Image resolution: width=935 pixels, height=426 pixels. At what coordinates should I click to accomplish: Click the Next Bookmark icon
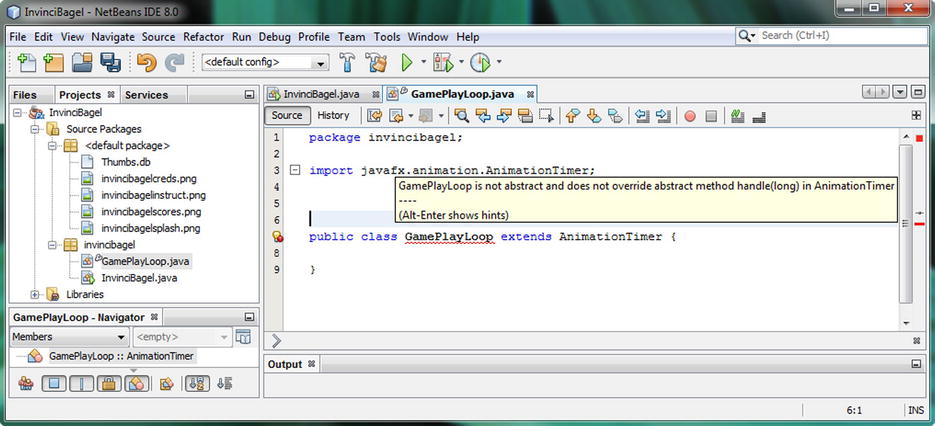tap(594, 116)
